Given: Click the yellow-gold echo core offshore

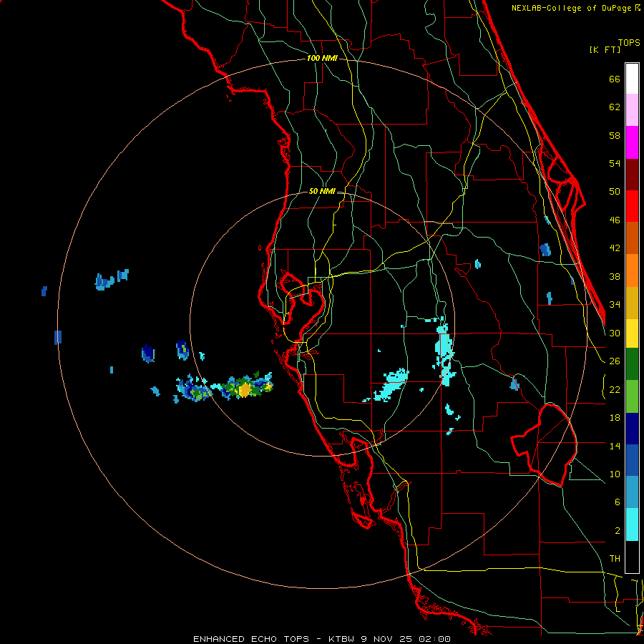Looking at the screenshot, I should pos(245,389).
